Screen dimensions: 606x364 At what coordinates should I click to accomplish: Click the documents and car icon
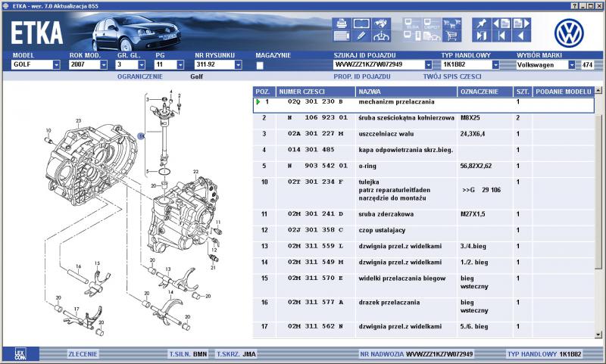click(432, 36)
